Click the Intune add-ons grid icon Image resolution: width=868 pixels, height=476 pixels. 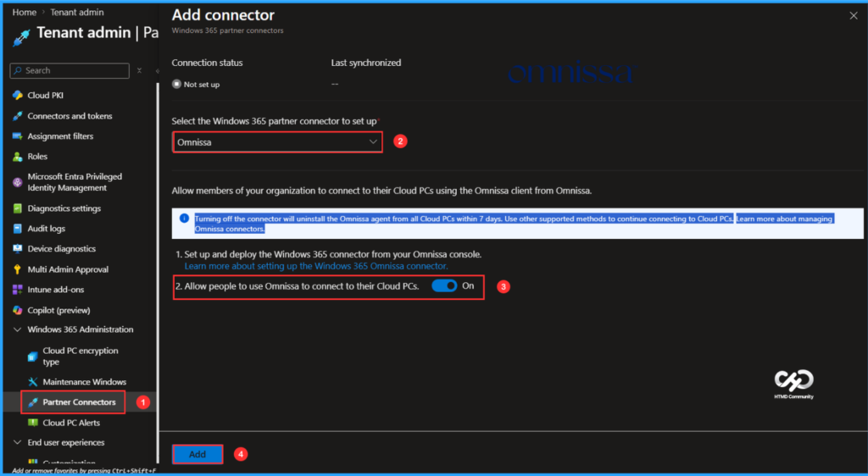pos(17,290)
